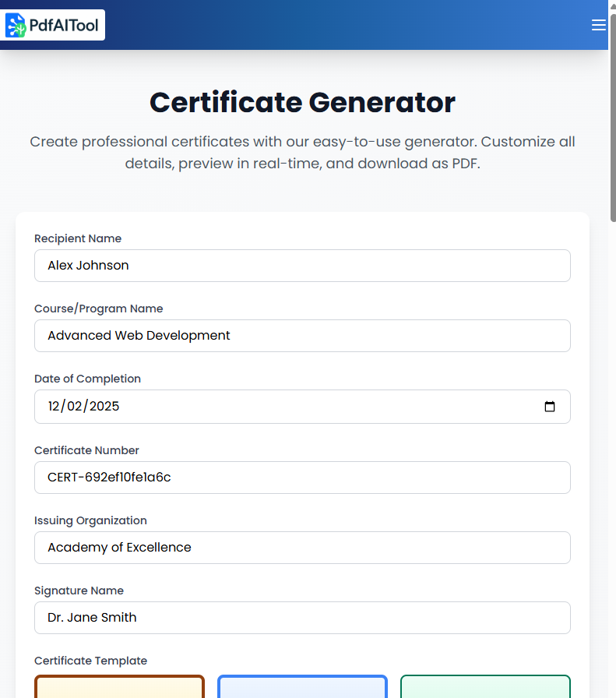Click the Recipient Name label
Image resolution: width=616 pixels, height=698 pixels.
[x=78, y=238]
